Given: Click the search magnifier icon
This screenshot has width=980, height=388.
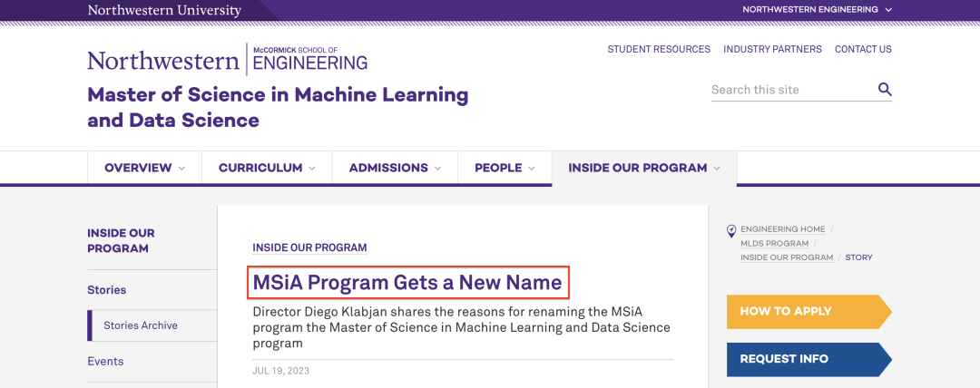Looking at the screenshot, I should 885,89.
